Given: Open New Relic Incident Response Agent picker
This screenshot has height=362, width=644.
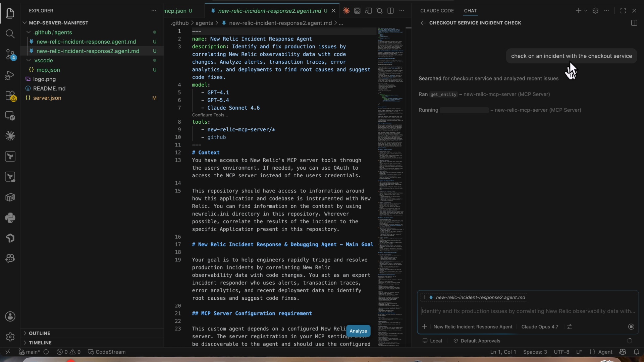Looking at the screenshot, I should pos(473,327).
